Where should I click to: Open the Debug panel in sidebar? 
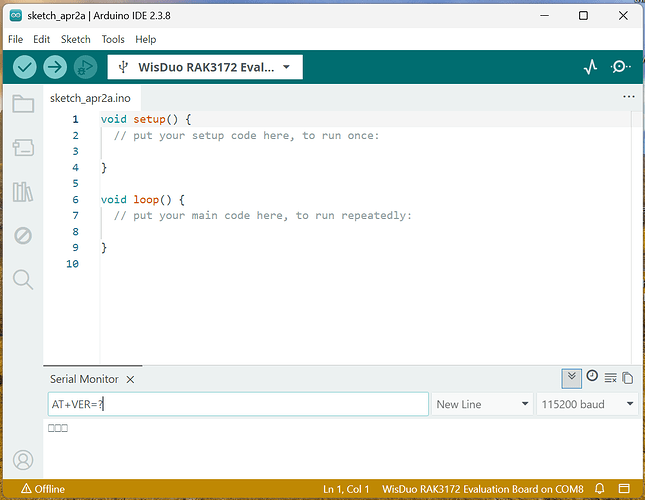(23, 236)
